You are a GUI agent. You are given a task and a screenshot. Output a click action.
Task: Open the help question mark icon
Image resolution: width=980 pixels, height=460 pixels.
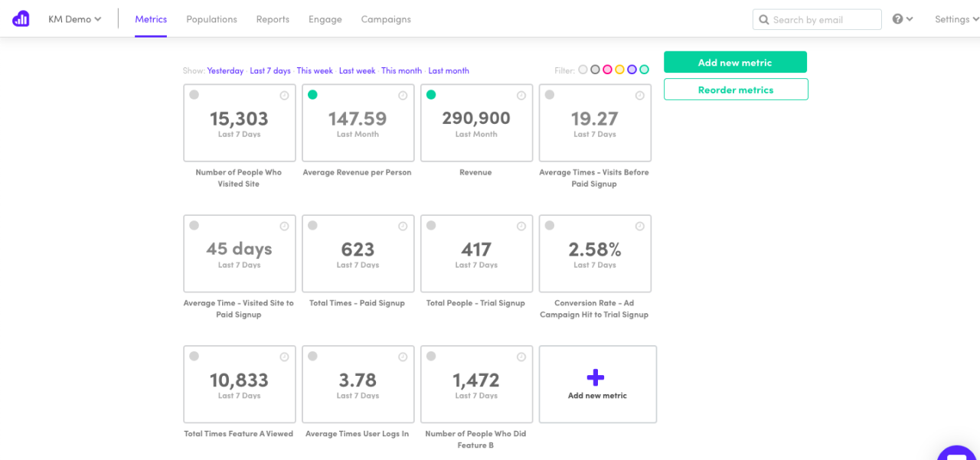[899, 18]
